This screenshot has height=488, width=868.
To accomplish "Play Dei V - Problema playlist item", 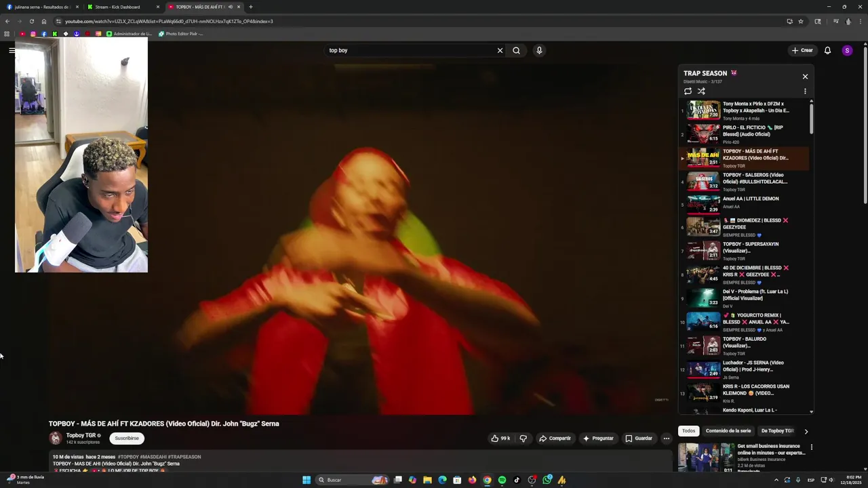I will [744, 298].
